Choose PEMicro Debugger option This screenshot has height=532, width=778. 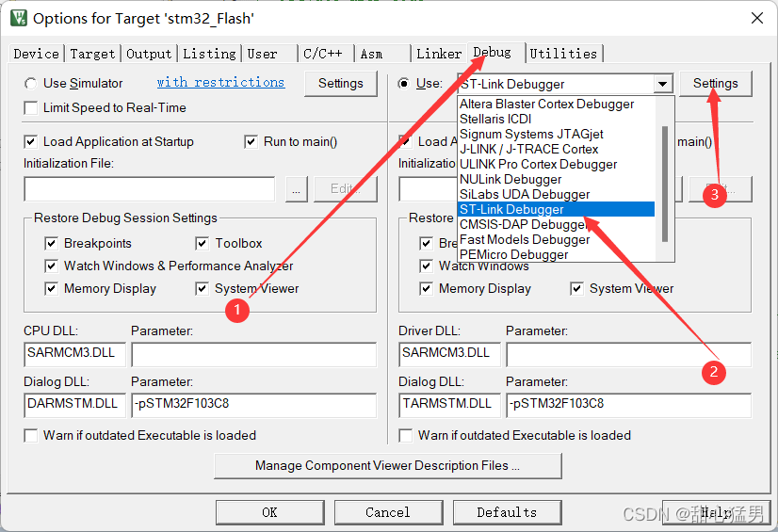pos(556,254)
